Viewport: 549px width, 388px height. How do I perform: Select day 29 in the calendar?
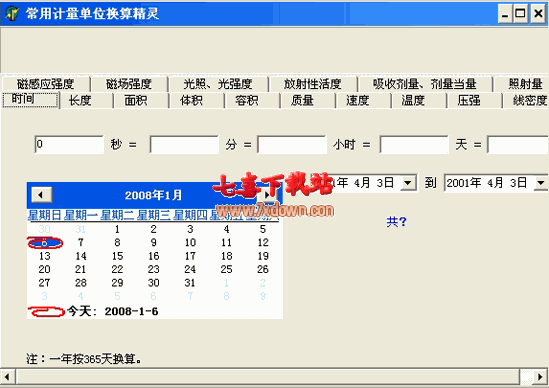point(117,283)
